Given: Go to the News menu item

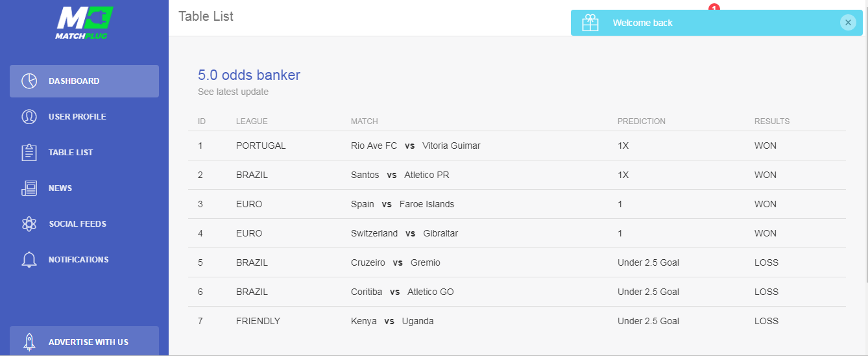Looking at the screenshot, I should click(x=84, y=188).
